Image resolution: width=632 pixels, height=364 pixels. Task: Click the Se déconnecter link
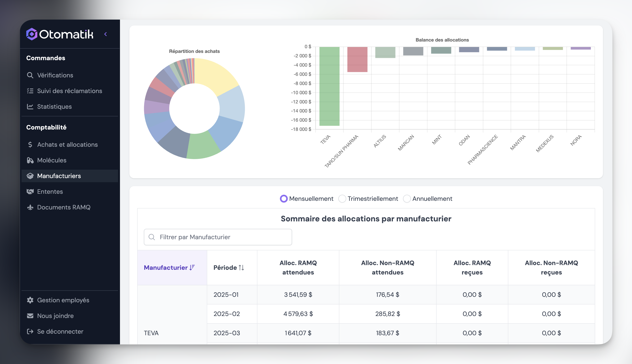60,331
